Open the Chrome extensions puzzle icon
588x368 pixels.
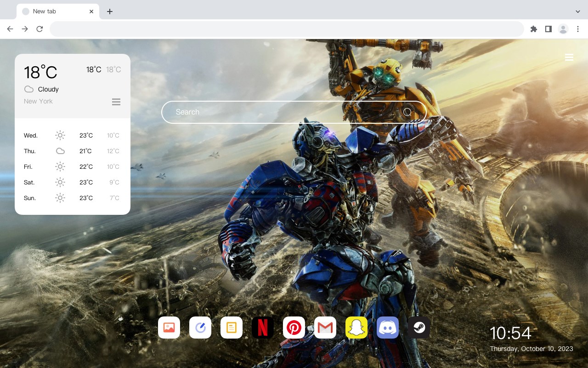533,29
